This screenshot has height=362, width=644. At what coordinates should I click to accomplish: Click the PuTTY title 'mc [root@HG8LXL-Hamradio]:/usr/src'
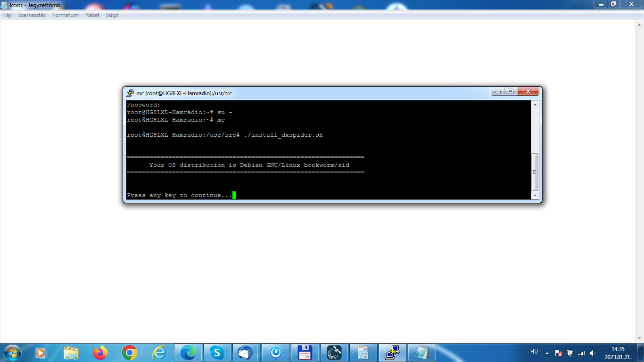pos(184,93)
